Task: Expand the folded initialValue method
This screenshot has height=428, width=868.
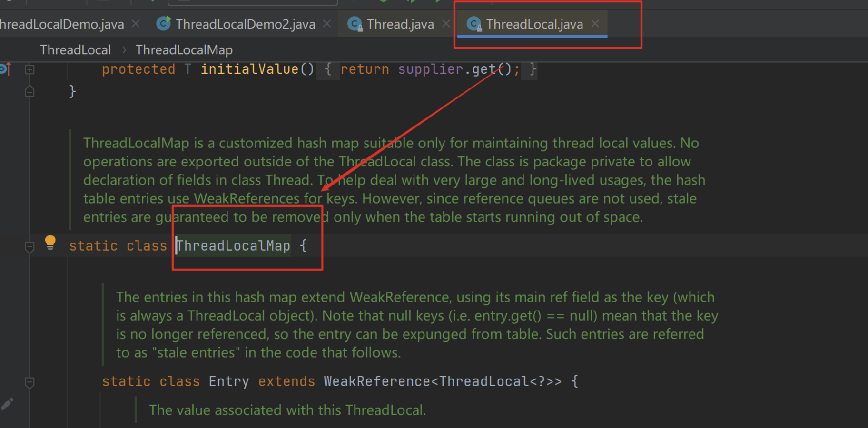Action: 30,69
